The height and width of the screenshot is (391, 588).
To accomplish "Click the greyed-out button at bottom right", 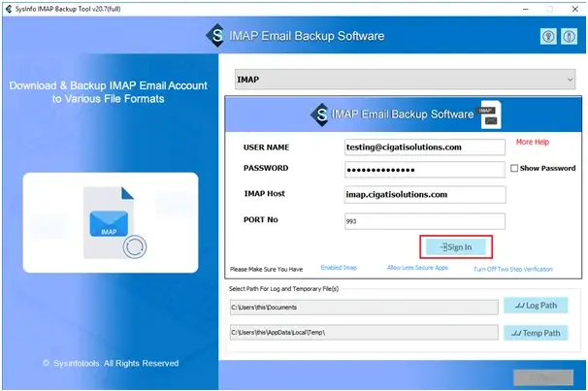I will pos(543,377).
